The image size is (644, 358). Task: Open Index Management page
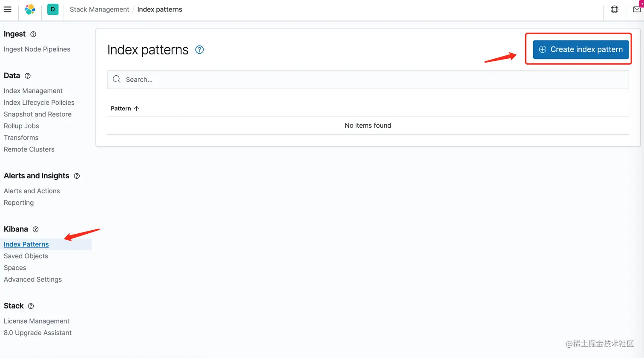point(33,91)
